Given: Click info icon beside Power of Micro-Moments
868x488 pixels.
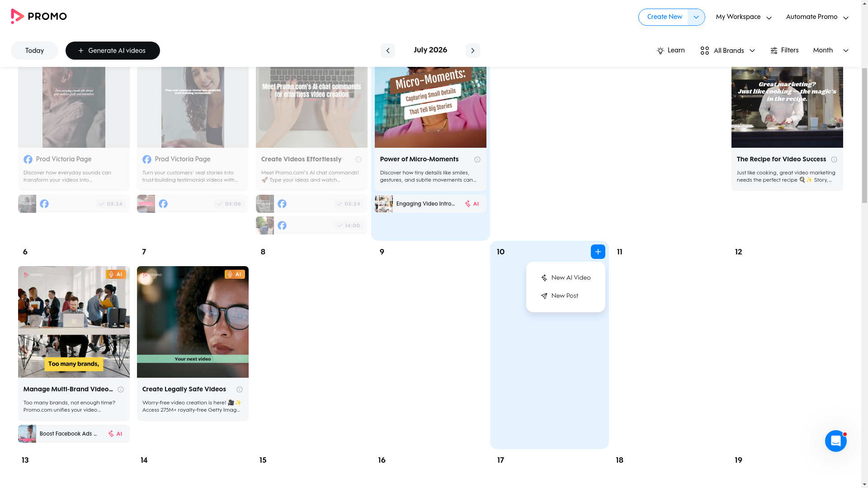Looking at the screenshot, I should pos(477,160).
